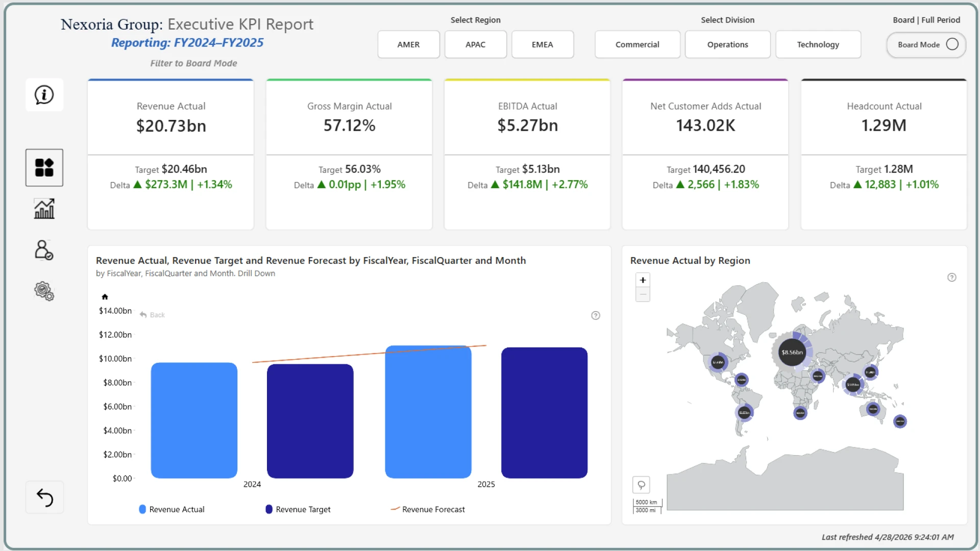
Task: Click the $8.56bn map bubble
Action: (x=792, y=352)
